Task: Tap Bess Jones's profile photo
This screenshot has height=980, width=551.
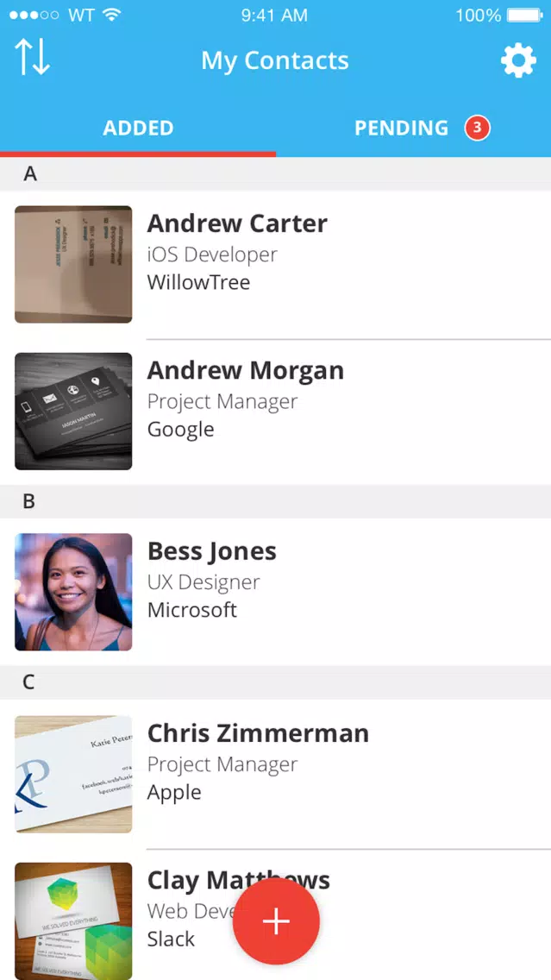Action: [73, 592]
